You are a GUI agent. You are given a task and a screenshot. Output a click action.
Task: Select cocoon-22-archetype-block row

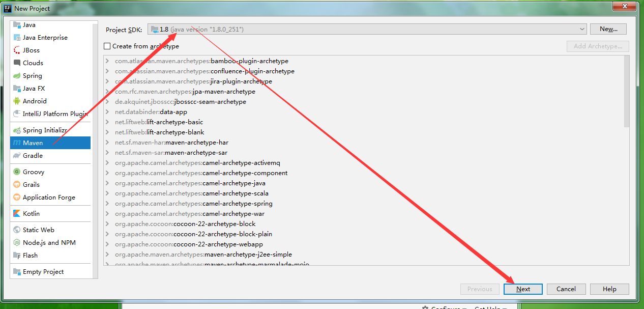coord(363,224)
